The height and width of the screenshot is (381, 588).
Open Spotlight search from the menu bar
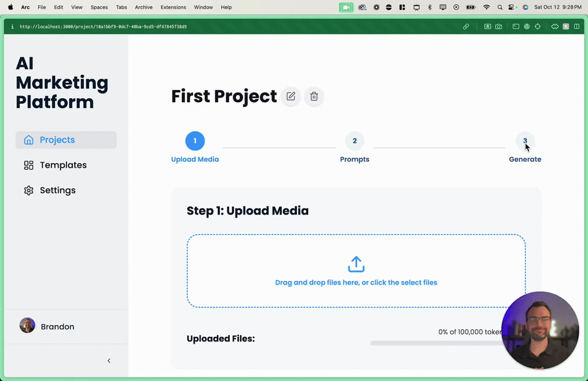(x=500, y=7)
